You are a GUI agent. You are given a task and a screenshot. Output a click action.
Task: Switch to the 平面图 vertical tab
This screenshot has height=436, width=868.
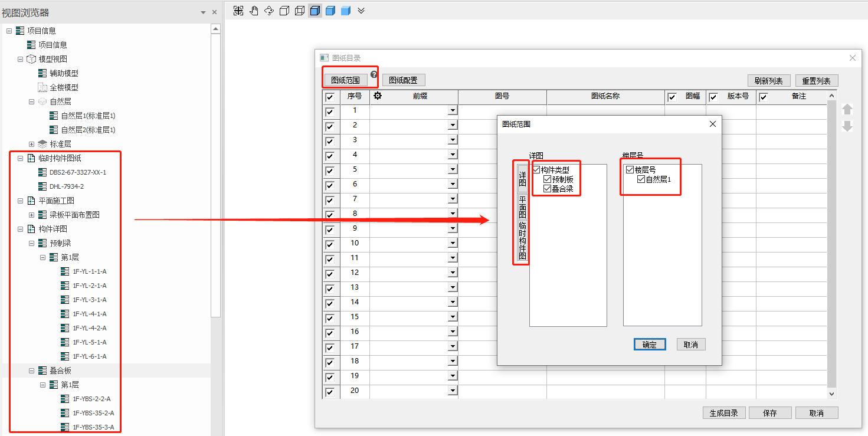(x=522, y=206)
